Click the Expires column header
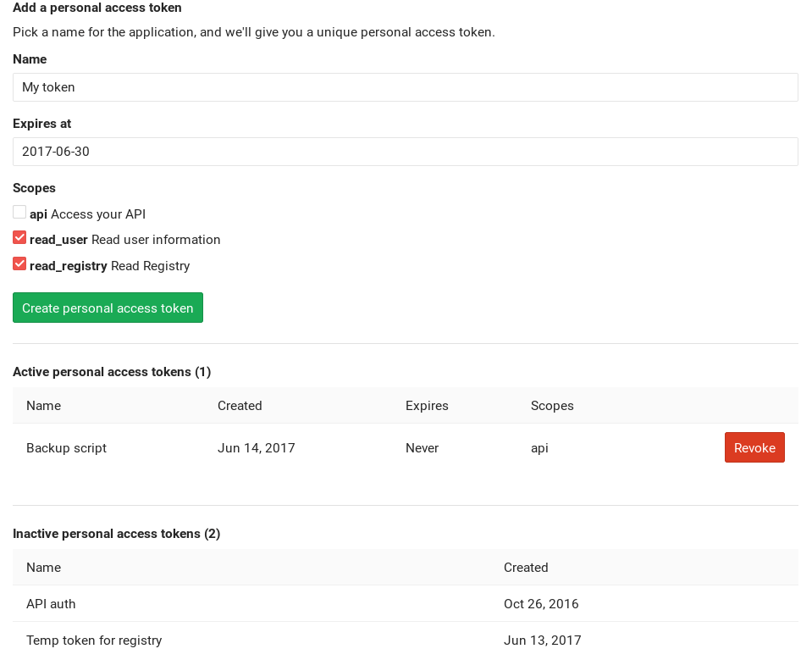Viewport: 812px width, 671px height. (x=427, y=405)
